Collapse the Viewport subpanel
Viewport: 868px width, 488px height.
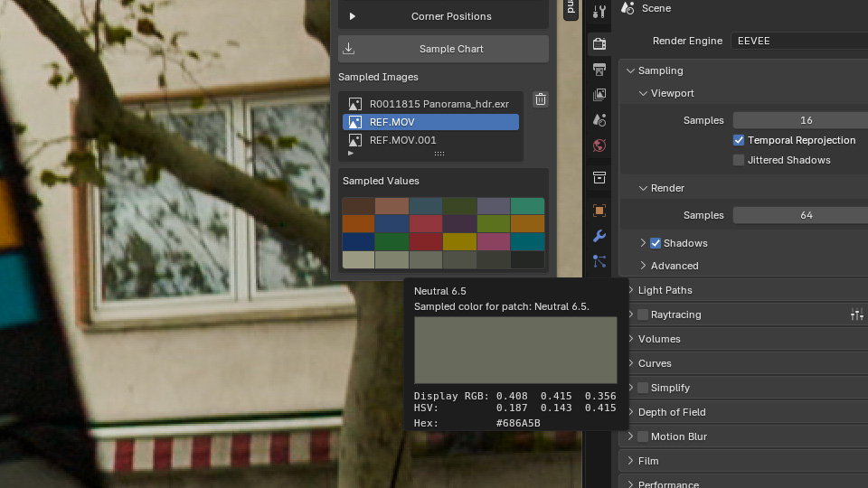click(x=643, y=93)
